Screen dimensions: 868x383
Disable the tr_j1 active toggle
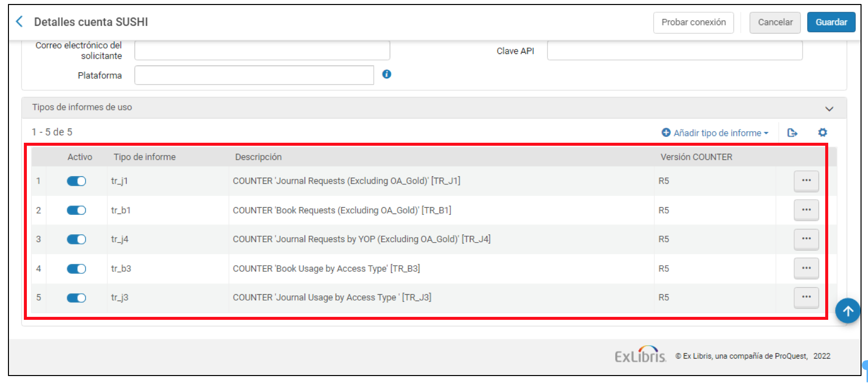(77, 181)
